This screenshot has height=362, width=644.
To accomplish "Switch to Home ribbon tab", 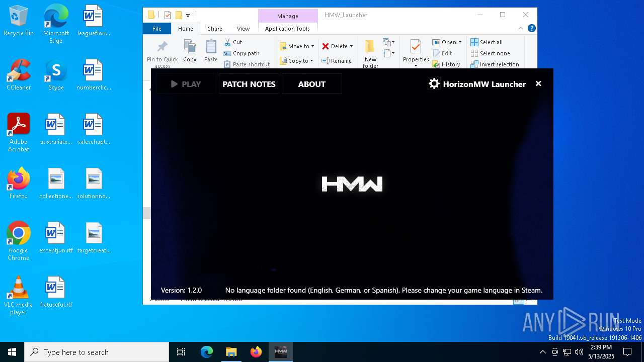I will (x=185, y=29).
